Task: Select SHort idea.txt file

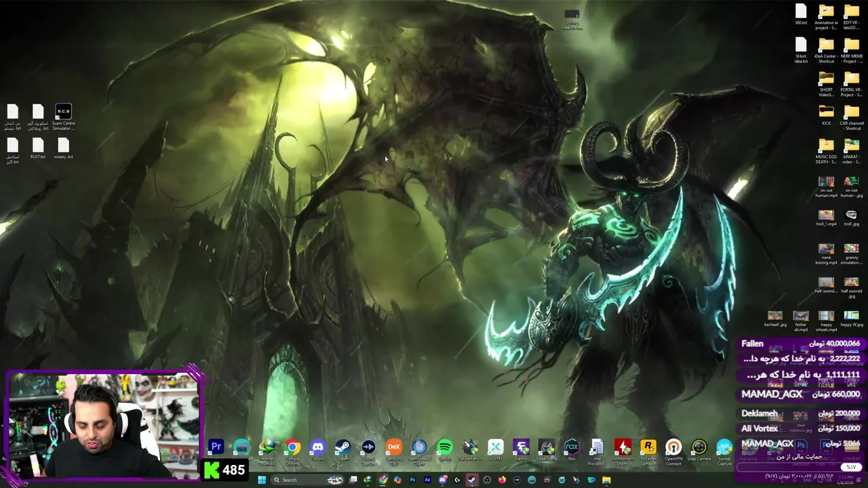Action: [x=801, y=50]
